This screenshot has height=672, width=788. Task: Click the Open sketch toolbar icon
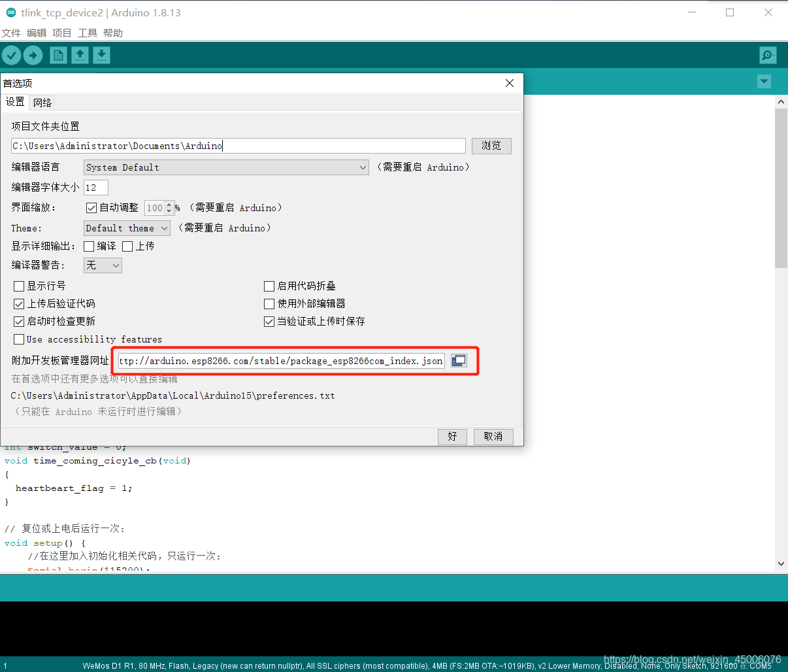click(x=79, y=55)
